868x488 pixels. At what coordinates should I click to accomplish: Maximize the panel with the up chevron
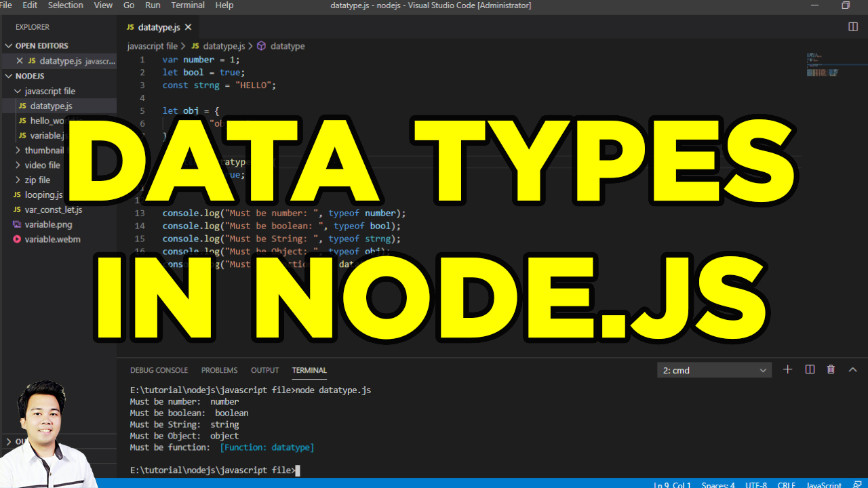853,369
